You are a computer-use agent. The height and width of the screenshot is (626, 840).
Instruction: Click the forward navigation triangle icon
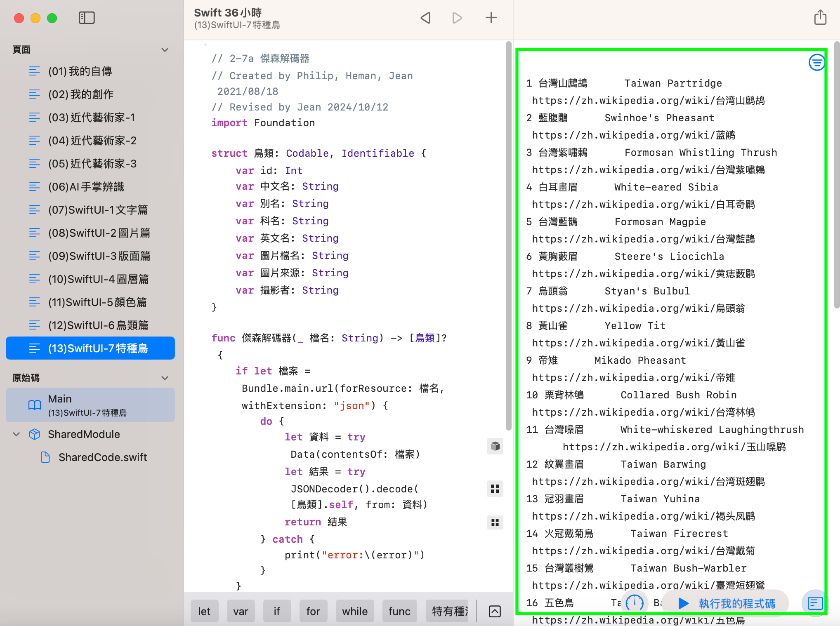[457, 18]
